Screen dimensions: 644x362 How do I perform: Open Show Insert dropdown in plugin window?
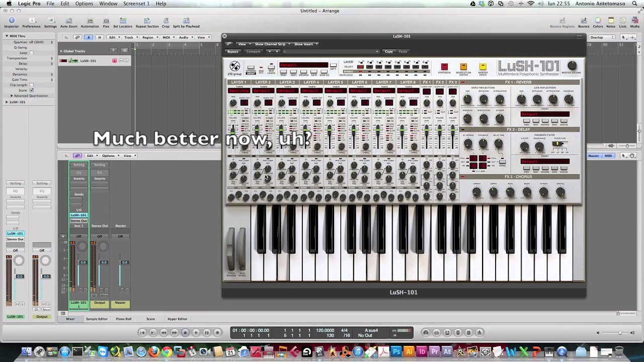(305, 44)
